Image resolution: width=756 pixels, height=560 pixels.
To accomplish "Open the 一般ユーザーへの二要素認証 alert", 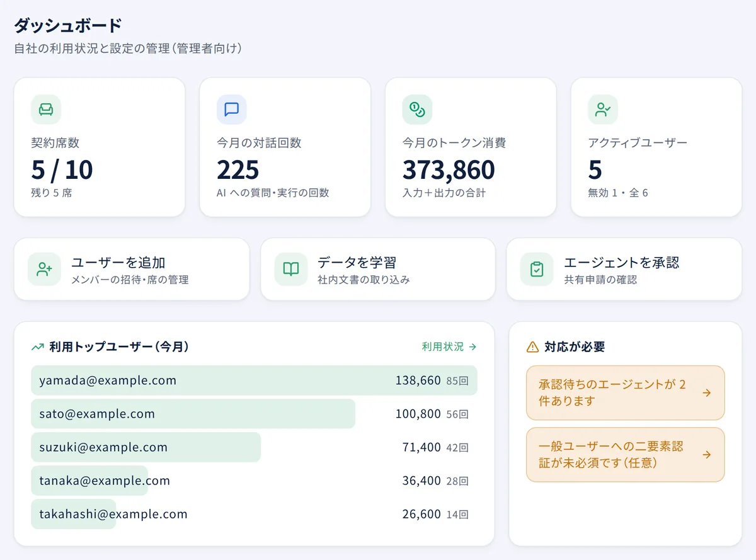I will tap(626, 455).
